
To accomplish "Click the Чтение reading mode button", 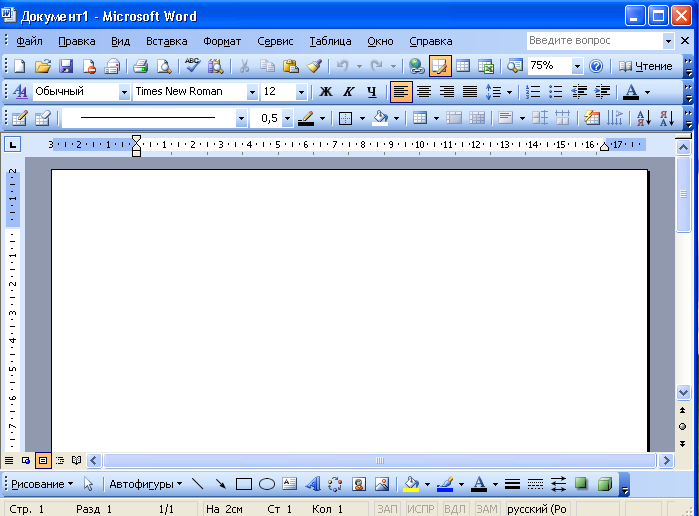I will (x=646, y=66).
